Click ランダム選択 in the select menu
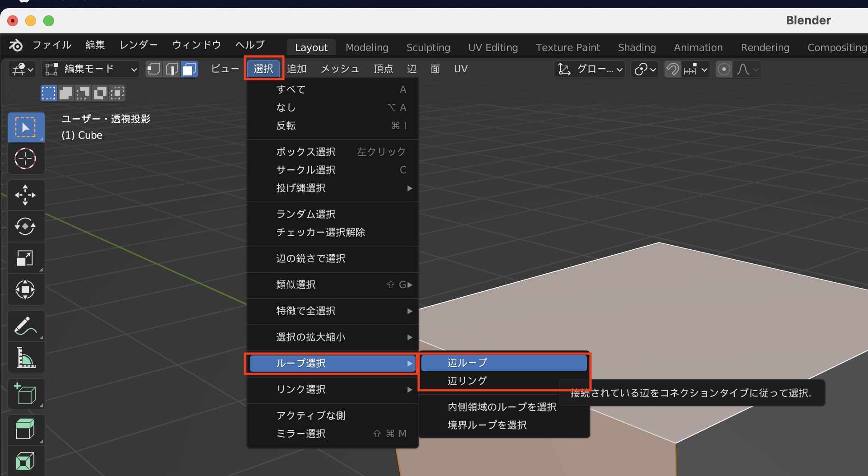 pos(306,214)
